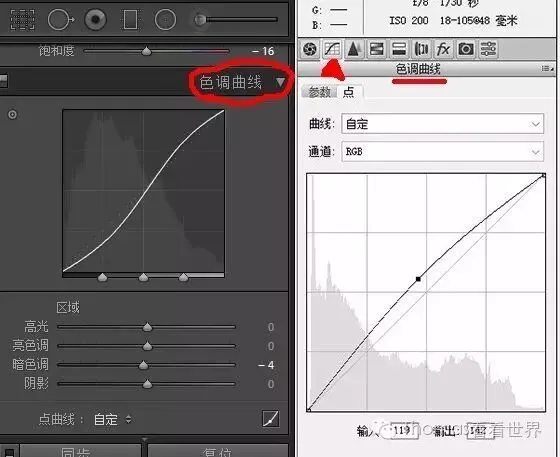The width and height of the screenshot is (560, 457).
Task: Open the 点曲线 自定 preset dropdown
Action: tap(113, 419)
